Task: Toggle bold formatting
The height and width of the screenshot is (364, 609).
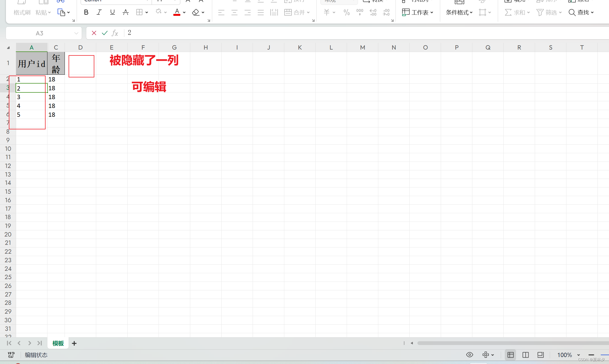Action: [86, 12]
